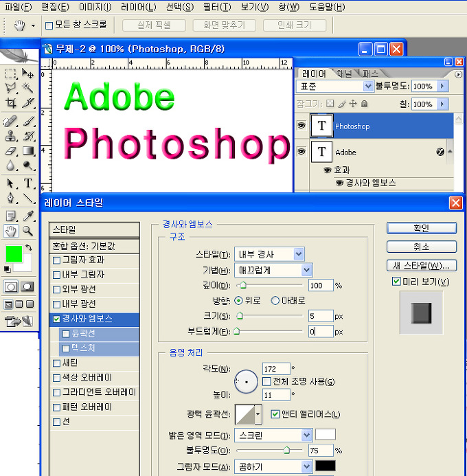The height and width of the screenshot is (476, 467).
Task: Hide the Adobe text layer
Action: click(301, 151)
